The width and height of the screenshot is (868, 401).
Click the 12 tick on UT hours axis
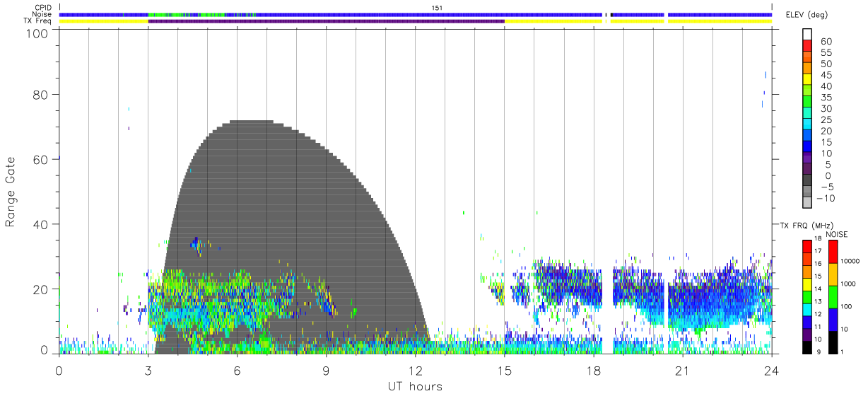(x=415, y=370)
